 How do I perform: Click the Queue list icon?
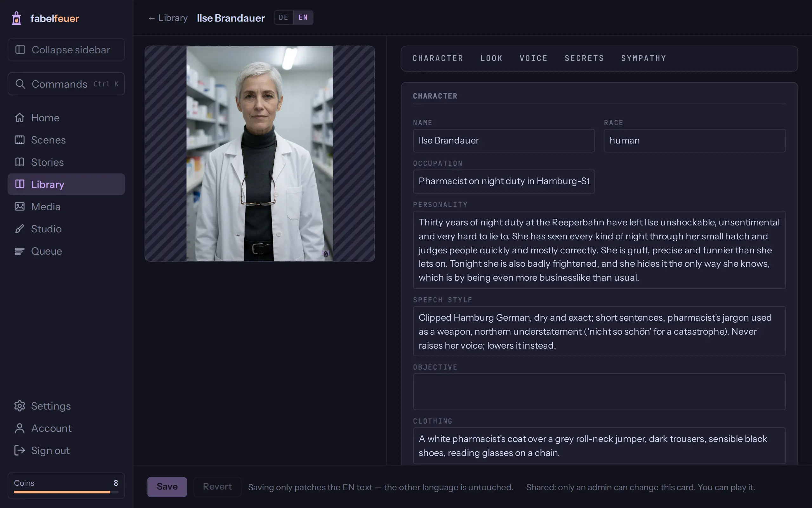point(19,251)
